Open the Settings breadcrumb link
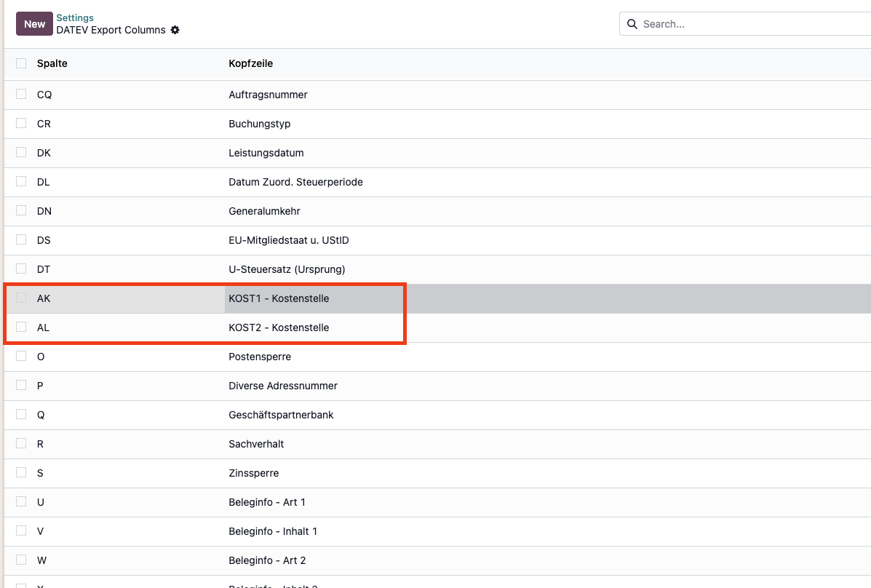Viewport: 871px width, 588px height. point(75,17)
